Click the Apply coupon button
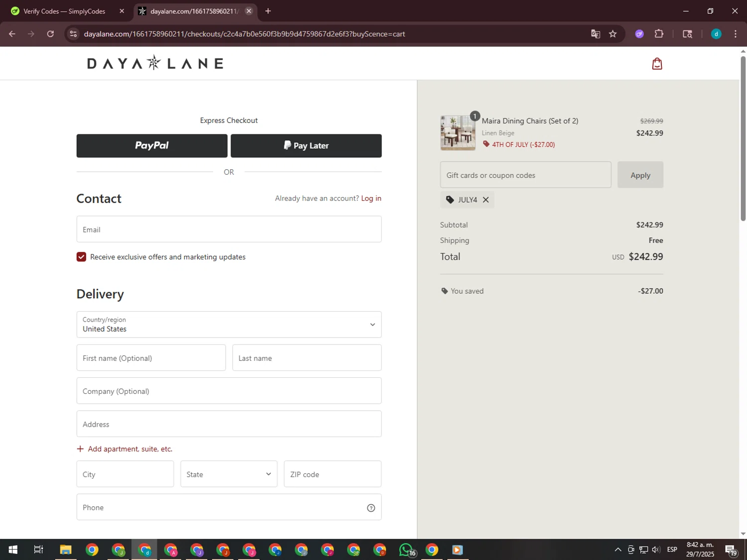Screen dimensions: 747x560 pyautogui.click(x=640, y=175)
